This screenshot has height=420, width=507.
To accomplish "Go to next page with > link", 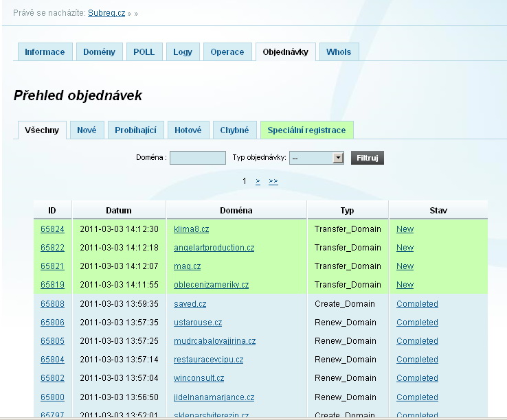I will pyautogui.click(x=258, y=181).
